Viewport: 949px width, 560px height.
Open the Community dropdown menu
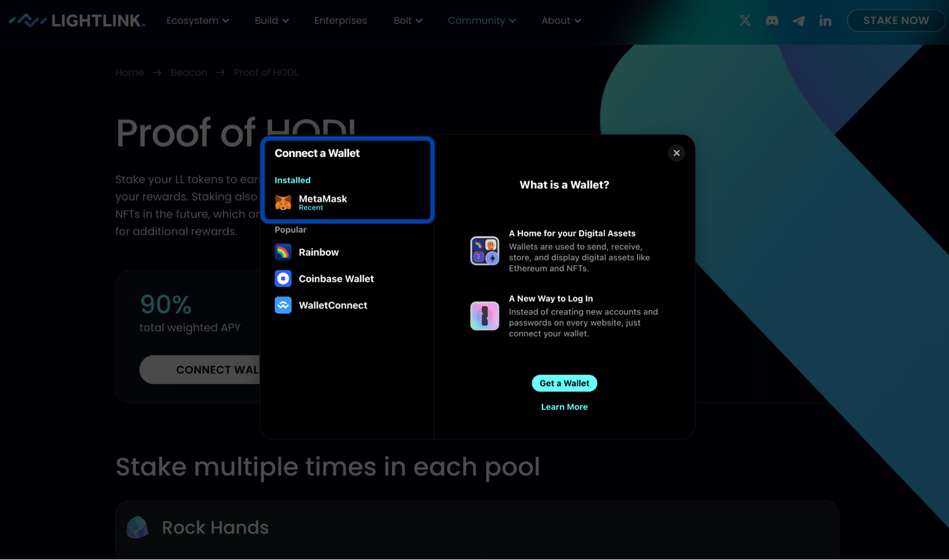pos(481,20)
